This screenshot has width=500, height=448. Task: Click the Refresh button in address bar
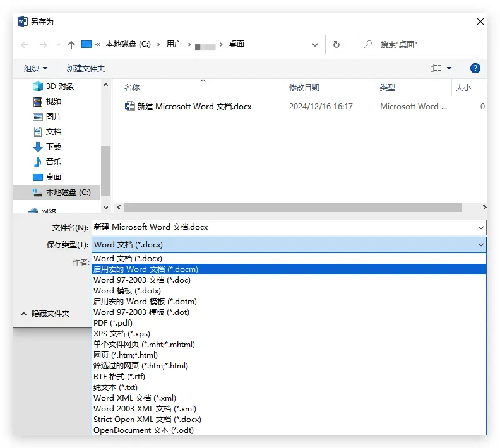click(336, 45)
